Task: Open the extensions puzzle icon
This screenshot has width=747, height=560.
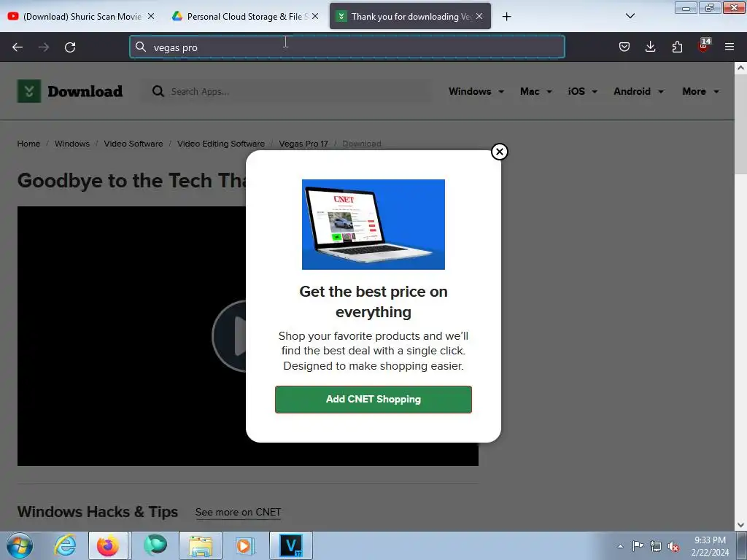Action: (677, 47)
